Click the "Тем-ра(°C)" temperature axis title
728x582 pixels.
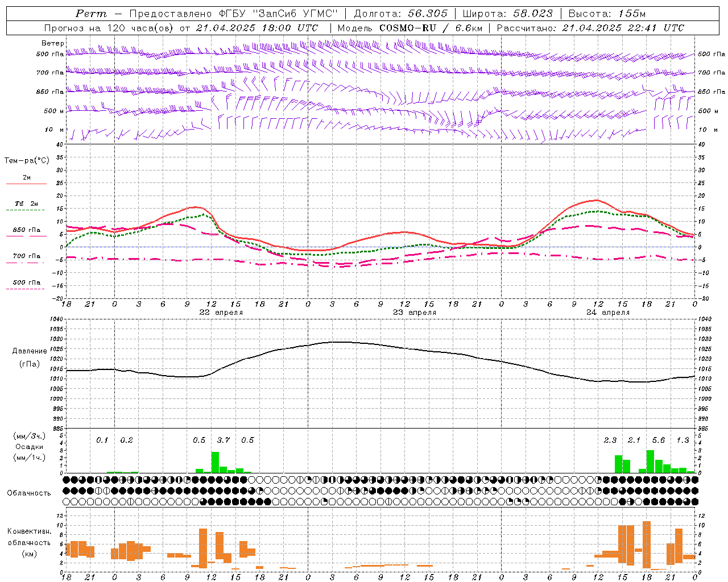pos(27,160)
